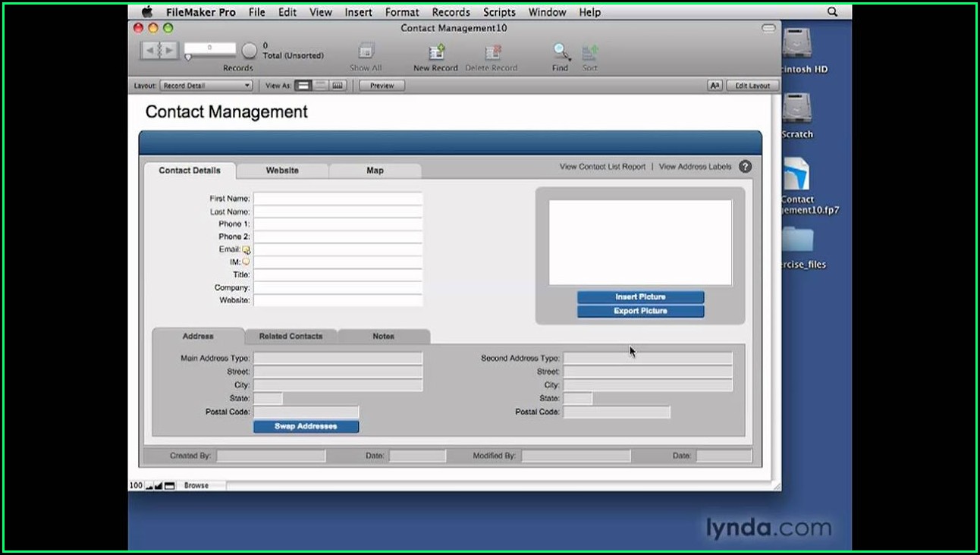The width and height of the screenshot is (980, 555).
Task: Open the Records menu
Action: (451, 12)
